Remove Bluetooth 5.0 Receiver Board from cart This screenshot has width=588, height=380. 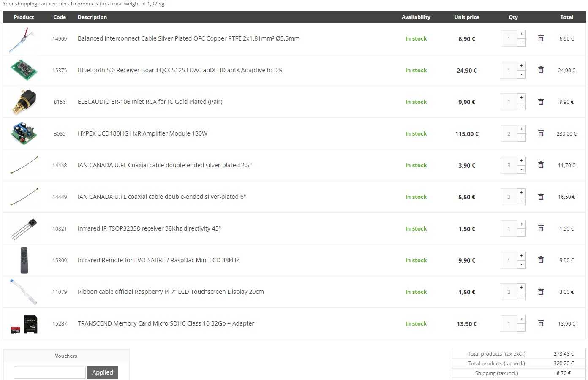[541, 70]
